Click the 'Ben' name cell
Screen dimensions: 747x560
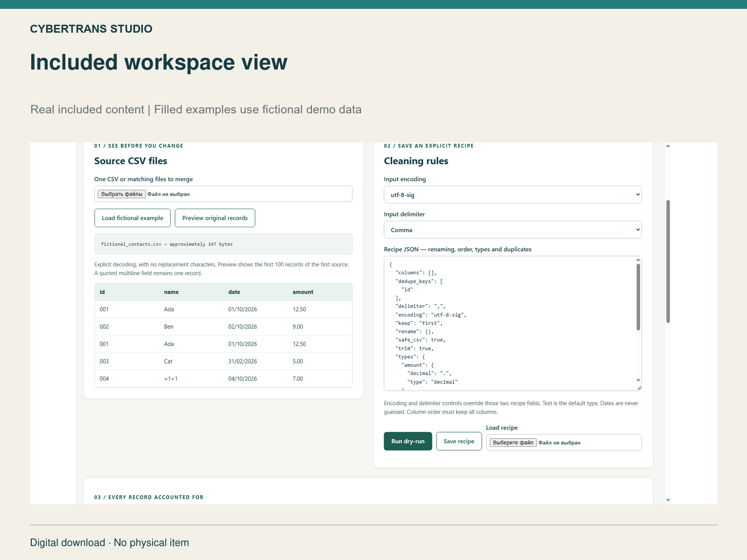pos(169,327)
